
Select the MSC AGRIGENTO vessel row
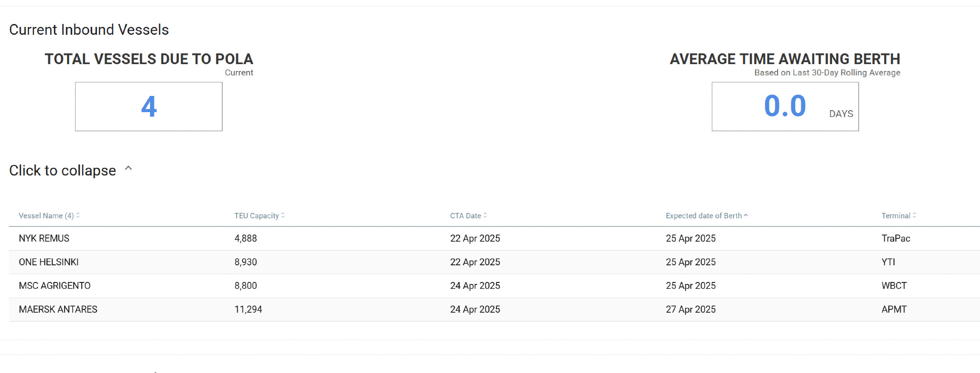[x=494, y=286]
